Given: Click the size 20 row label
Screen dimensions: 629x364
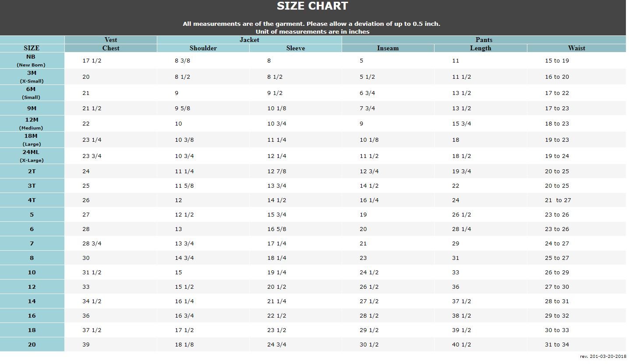Looking at the screenshot, I should [x=32, y=344].
